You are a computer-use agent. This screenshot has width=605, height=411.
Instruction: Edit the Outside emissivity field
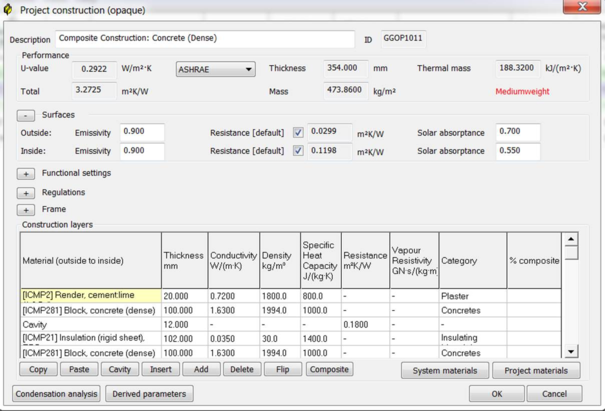pyautogui.click(x=142, y=133)
